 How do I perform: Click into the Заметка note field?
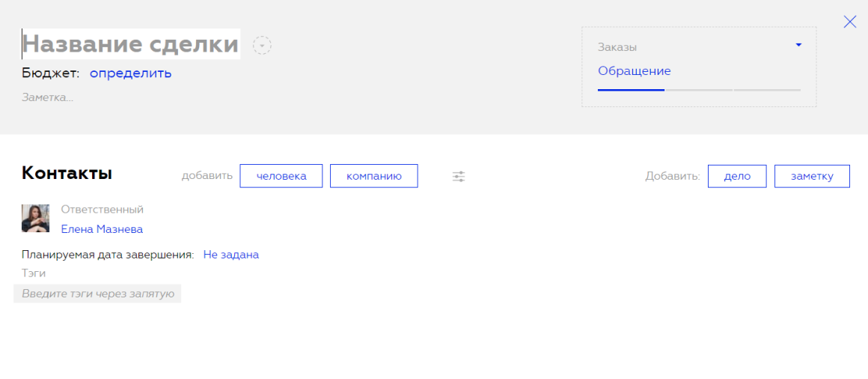coord(48,97)
